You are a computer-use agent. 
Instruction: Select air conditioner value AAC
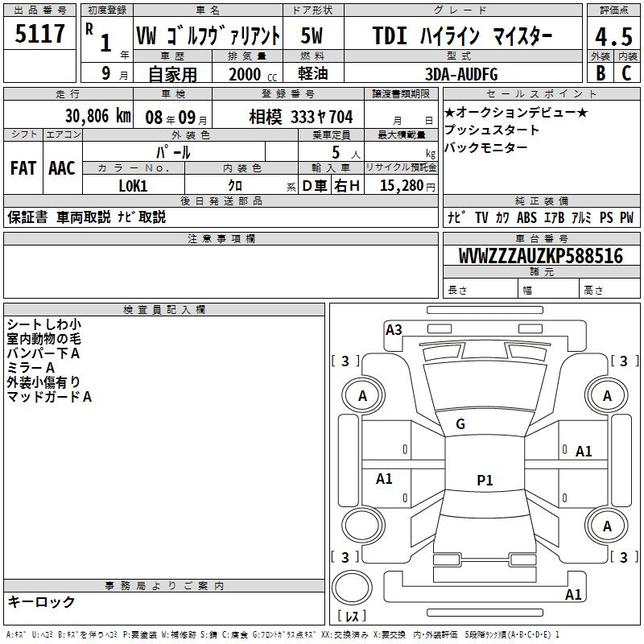pos(62,168)
